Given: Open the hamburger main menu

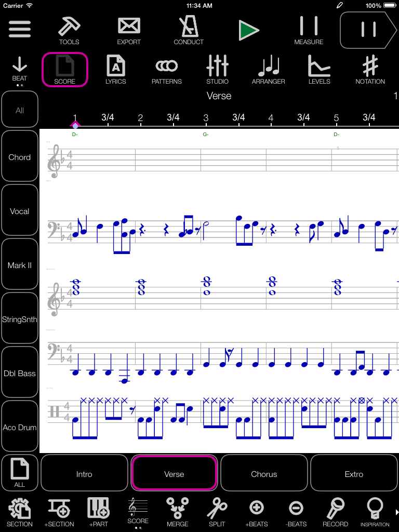Looking at the screenshot, I should coord(20,29).
